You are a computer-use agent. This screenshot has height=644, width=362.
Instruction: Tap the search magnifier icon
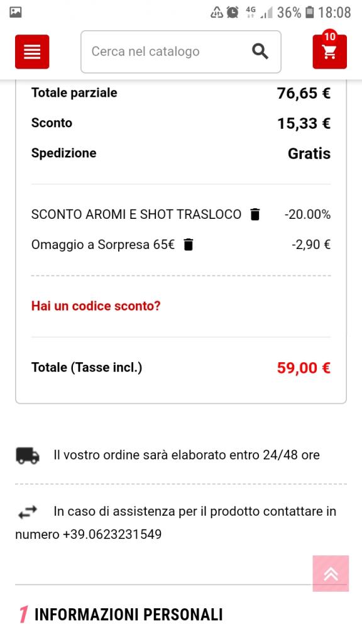click(260, 52)
